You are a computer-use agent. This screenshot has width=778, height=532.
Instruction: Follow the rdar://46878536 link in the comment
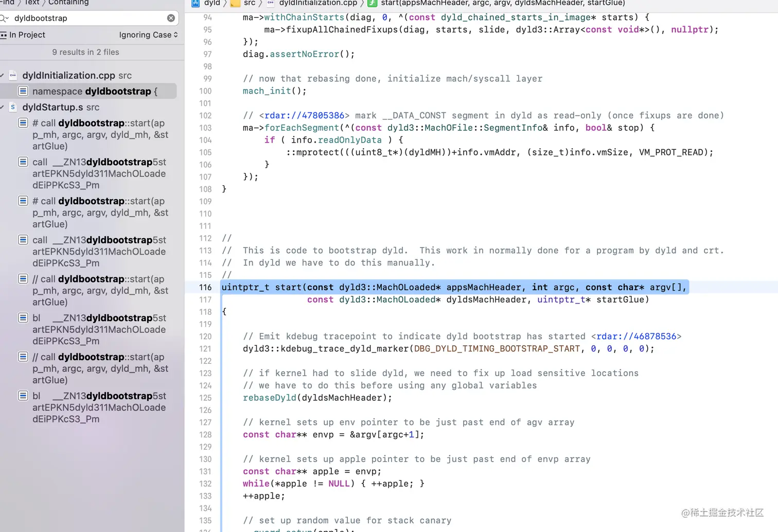tap(636, 336)
